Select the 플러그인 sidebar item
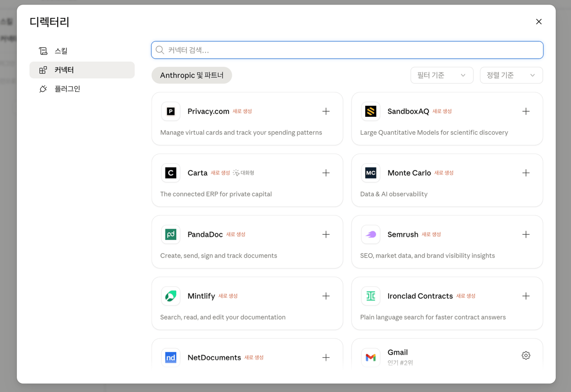This screenshot has width=571, height=392. [82, 89]
